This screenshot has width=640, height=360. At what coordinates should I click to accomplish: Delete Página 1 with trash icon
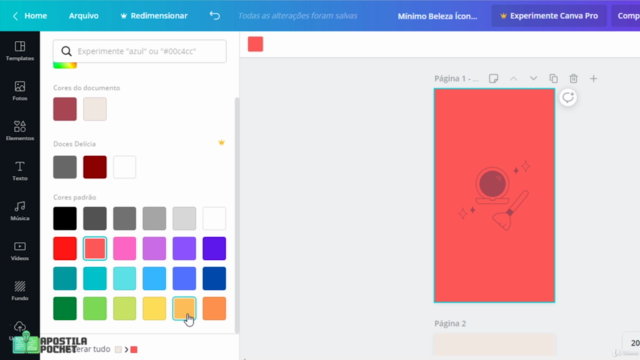[x=573, y=78]
